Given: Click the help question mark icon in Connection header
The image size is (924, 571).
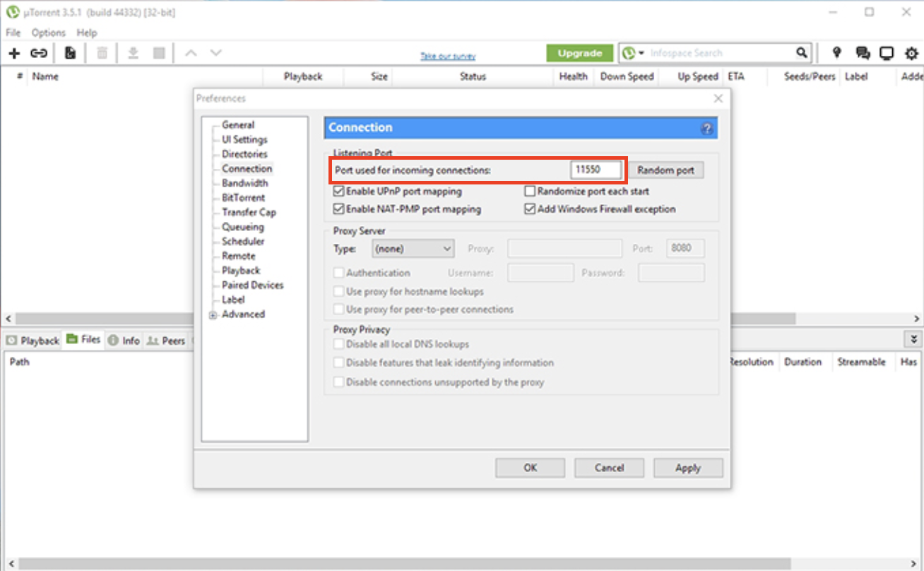Looking at the screenshot, I should tap(707, 129).
